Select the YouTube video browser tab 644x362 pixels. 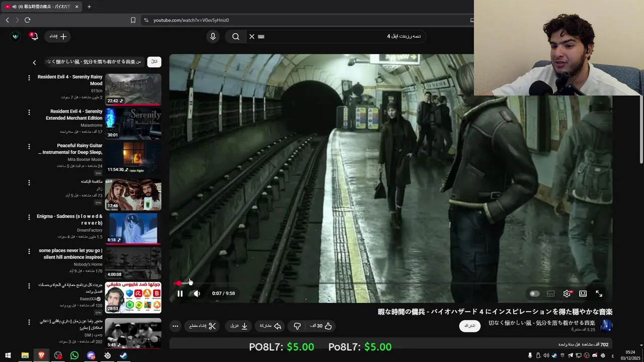41,7
